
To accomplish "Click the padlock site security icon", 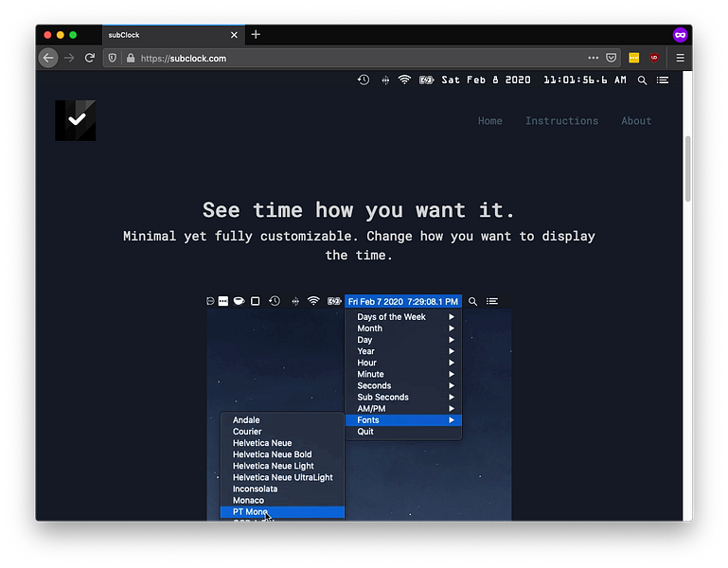I will point(131,58).
